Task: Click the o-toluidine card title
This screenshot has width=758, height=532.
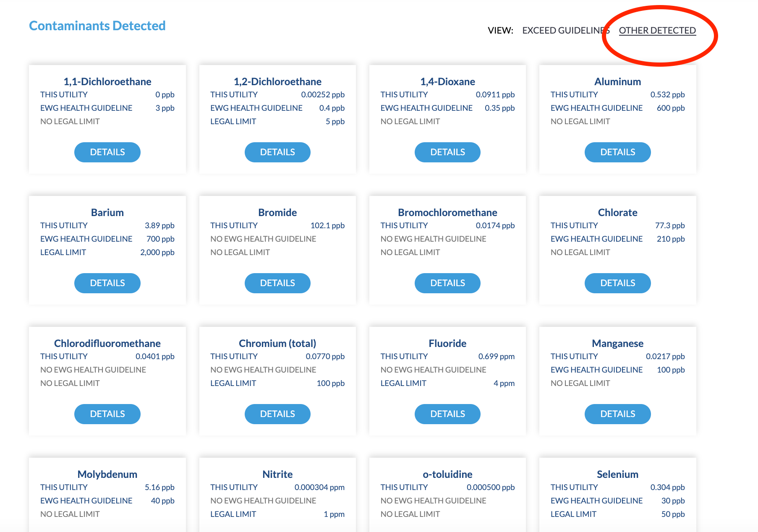Action: 447,474
